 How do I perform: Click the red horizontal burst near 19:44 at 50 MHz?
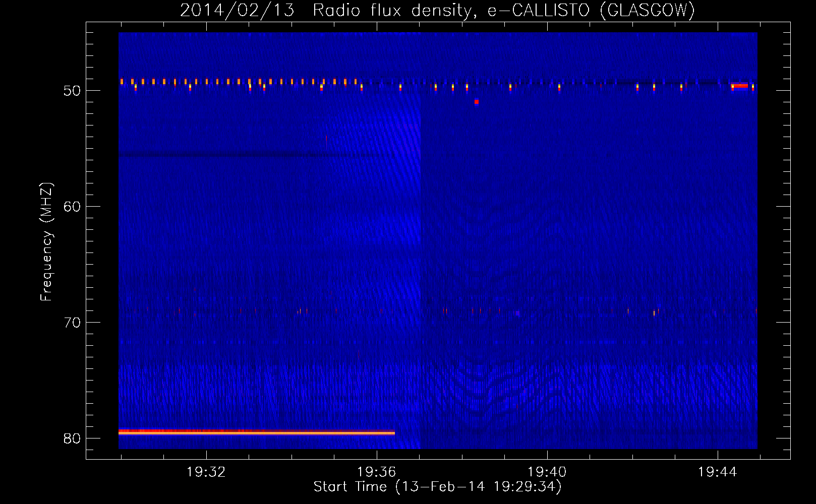(x=740, y=86)
